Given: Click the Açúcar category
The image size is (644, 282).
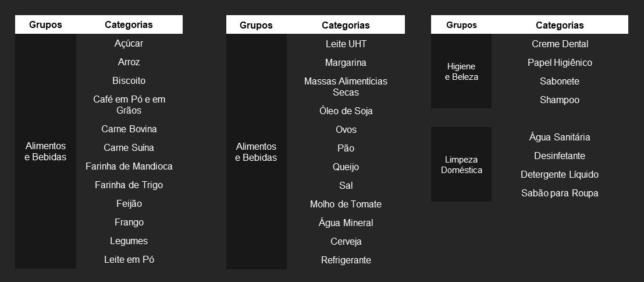Looking at the screenshot, I should 129,44.
